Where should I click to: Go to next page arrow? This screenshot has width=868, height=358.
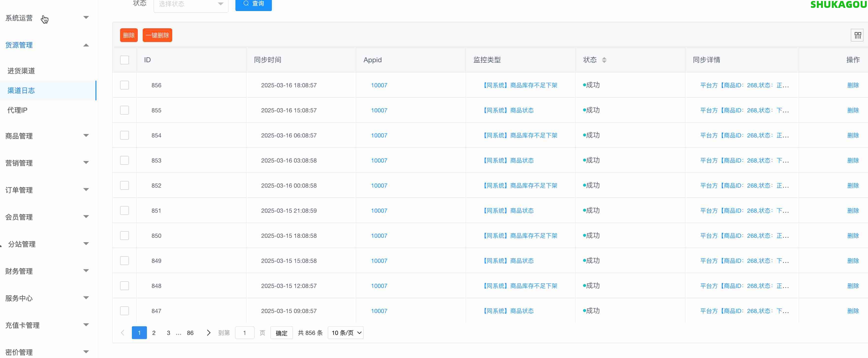(x=208, y=333)
